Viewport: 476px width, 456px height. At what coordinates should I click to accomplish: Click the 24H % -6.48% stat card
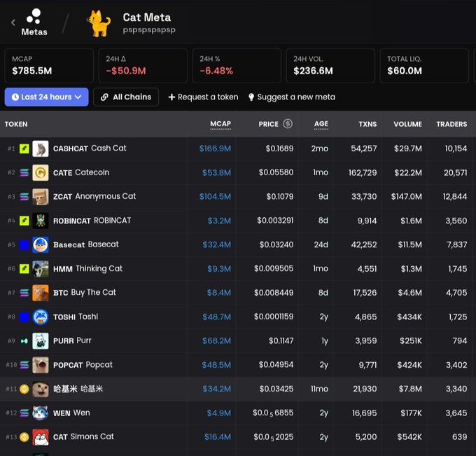237,65
